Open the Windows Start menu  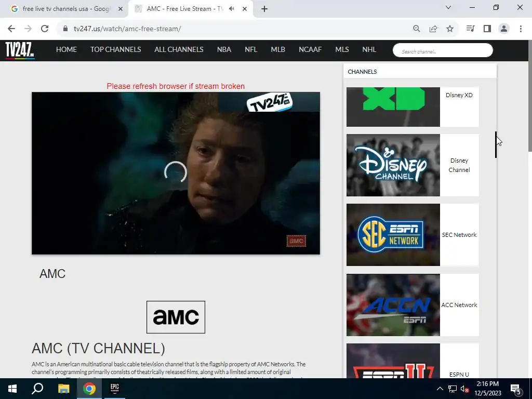point(12,389)
